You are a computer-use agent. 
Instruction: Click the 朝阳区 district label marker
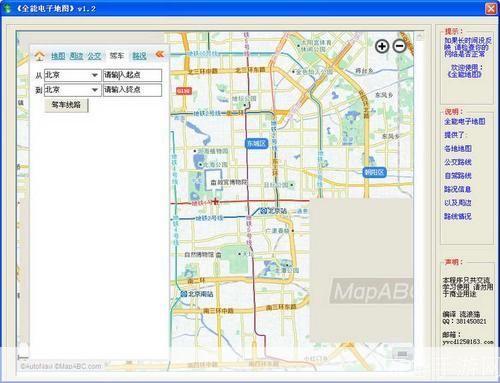pyautogui.click(x=374, y=172)
